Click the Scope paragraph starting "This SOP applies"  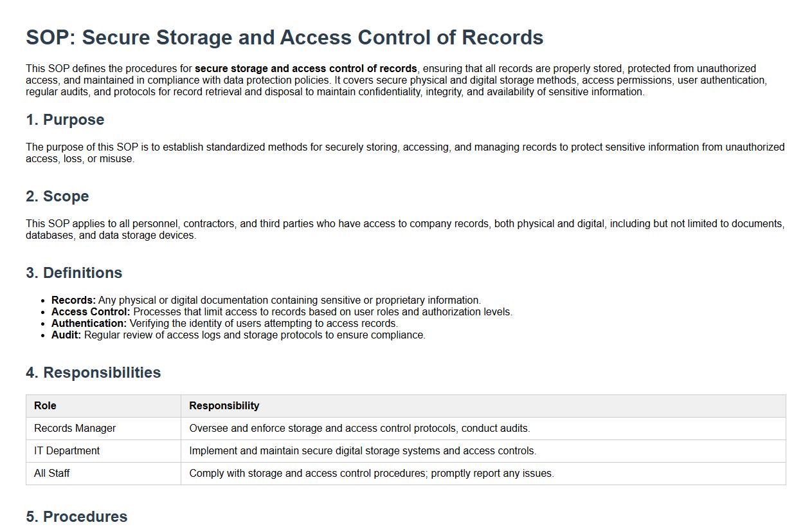point(405,230)
